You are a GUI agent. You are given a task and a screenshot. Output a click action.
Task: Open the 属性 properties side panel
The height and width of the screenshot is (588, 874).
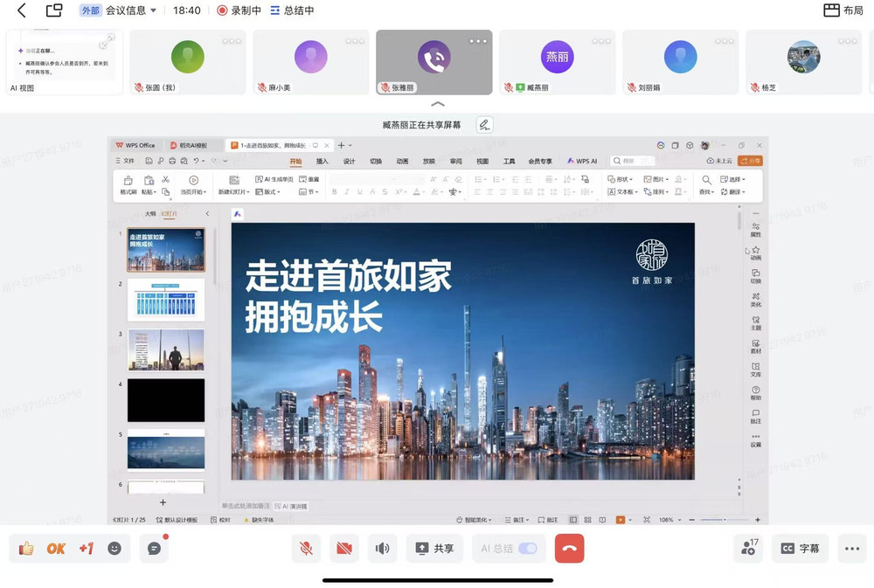coord(756,230)
